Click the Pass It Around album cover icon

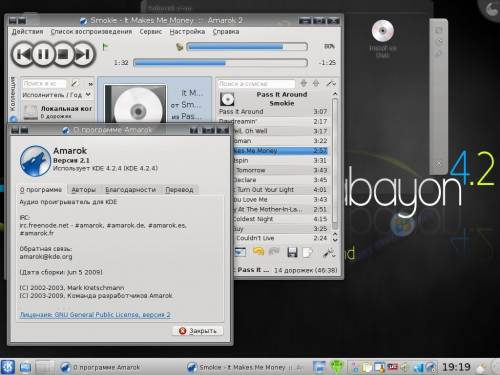coord(227,99)
